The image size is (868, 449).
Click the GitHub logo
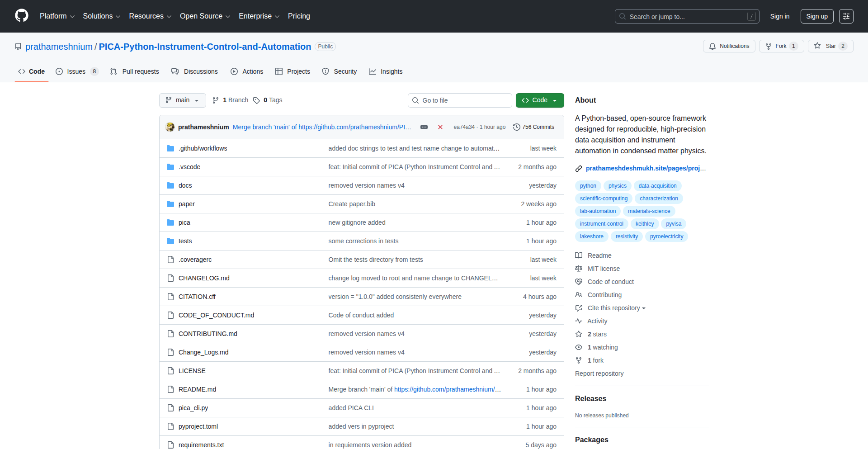(21, 16)
